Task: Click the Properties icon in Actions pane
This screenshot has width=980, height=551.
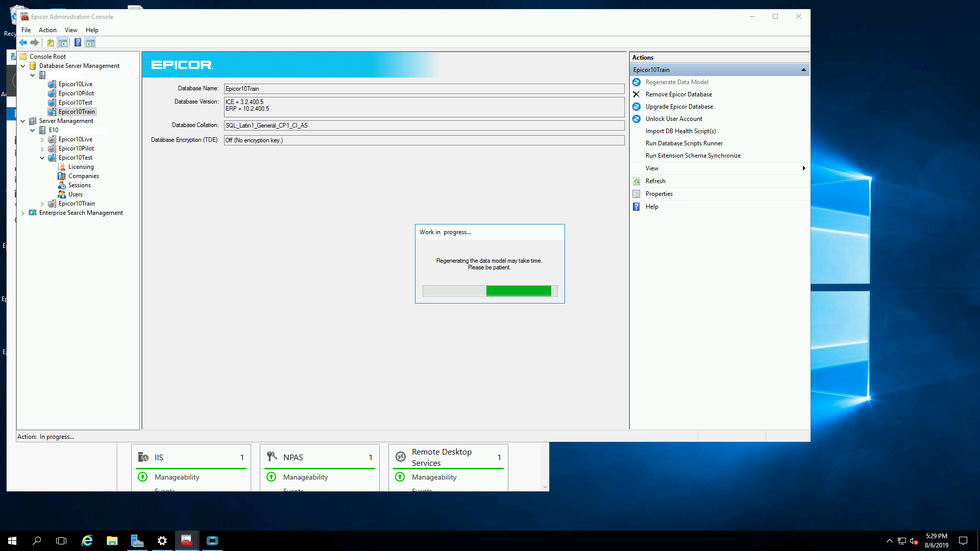Action: click(x=636, y=194)
